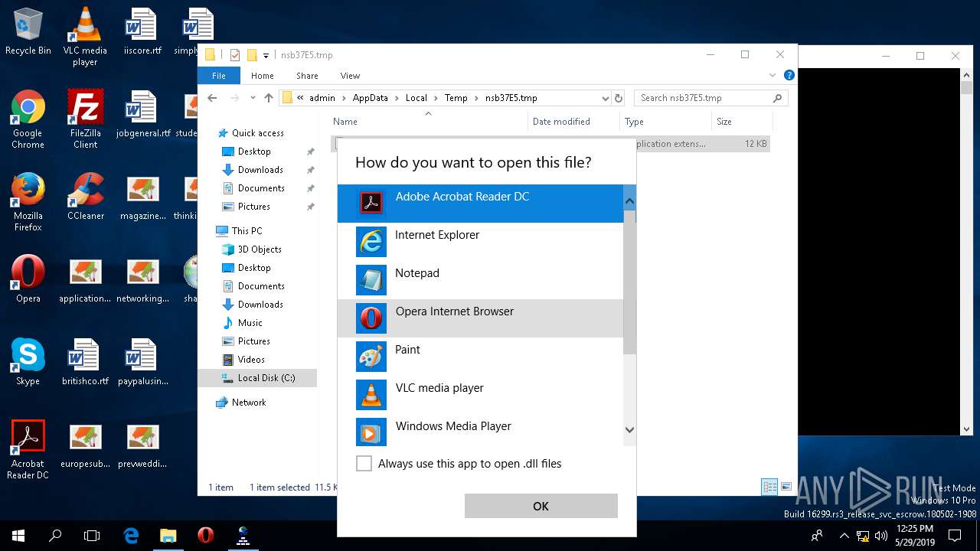The image size is (980, 551).
Task: Select Mozilla Firefox desktop shortcut
Action: point(28,202)
